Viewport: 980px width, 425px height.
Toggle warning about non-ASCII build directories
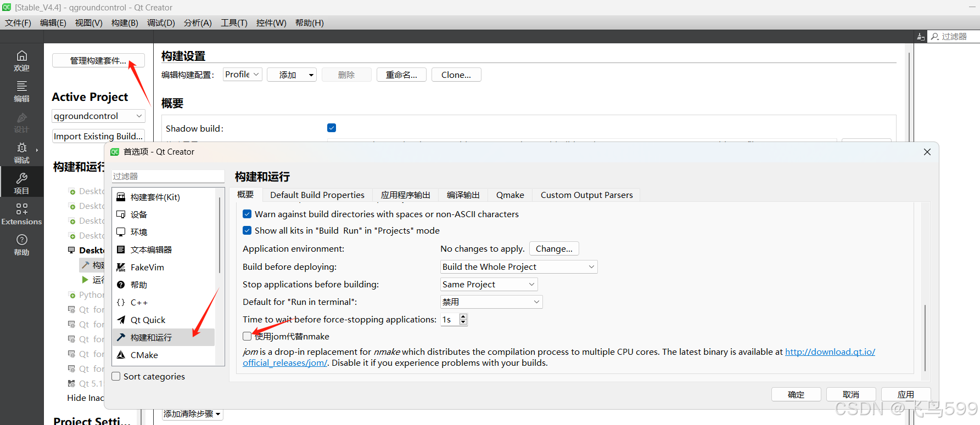point(247,214)
